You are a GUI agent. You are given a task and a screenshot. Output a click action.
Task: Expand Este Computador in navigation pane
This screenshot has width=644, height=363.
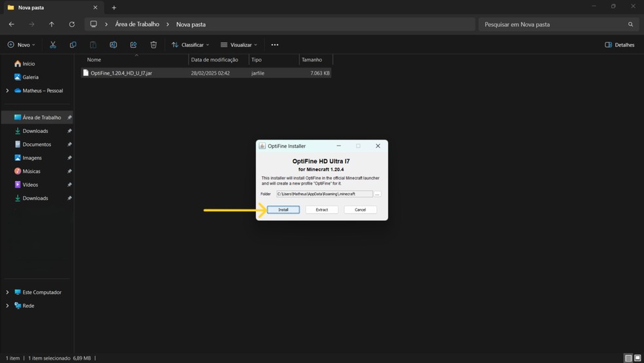click(7, 292)
